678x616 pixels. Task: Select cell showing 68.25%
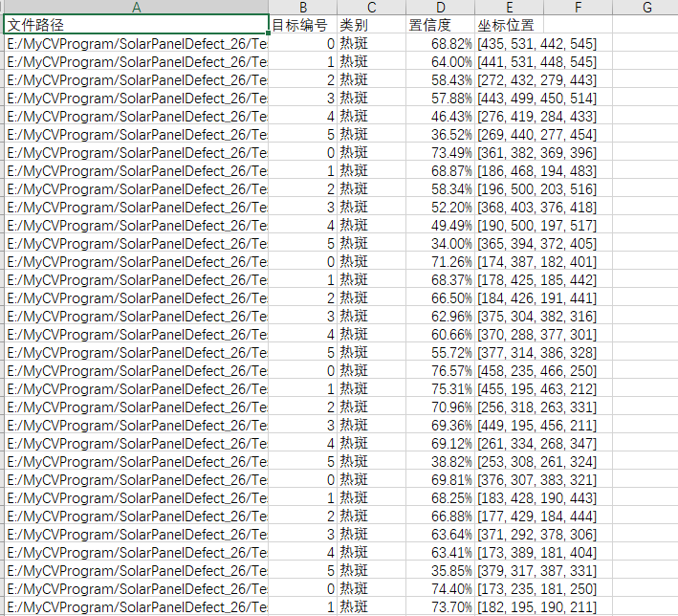pyautogui.click(x=440, y=497)
